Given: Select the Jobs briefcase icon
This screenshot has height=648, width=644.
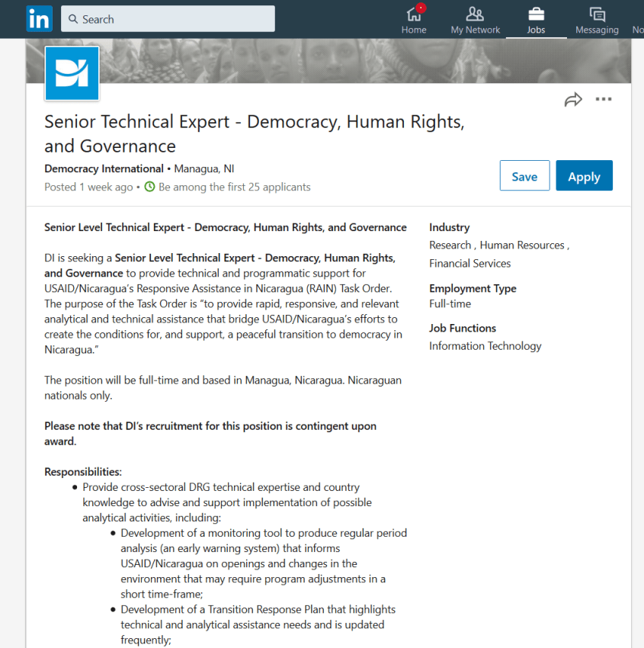Looking at the screenshot, I should coord(536,14).
